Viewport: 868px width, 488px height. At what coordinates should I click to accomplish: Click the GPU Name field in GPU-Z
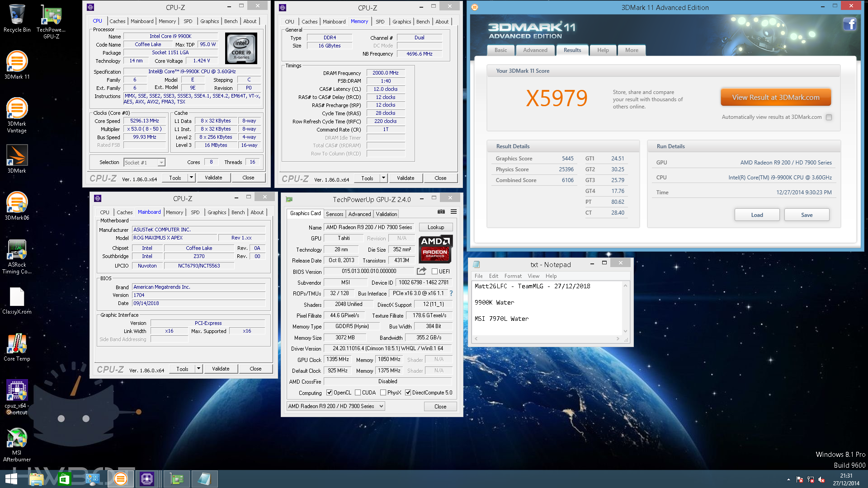click(x=369, y=227)
